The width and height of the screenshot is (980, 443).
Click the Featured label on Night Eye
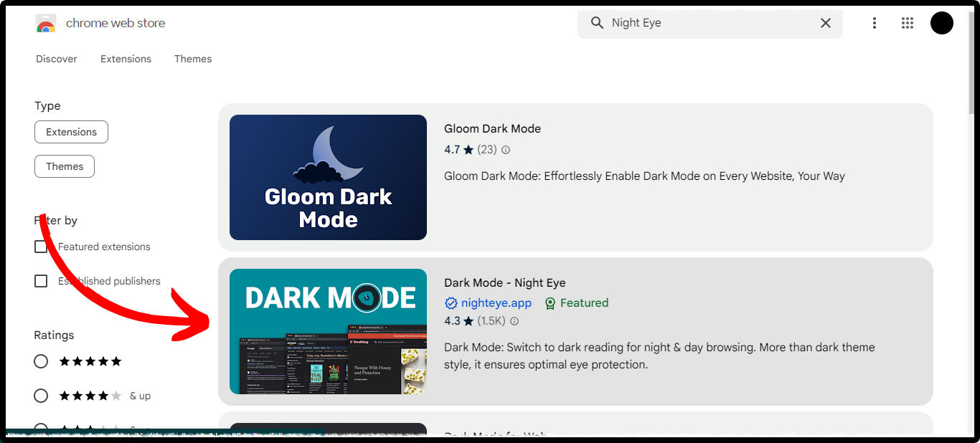(x=584, y=303)
